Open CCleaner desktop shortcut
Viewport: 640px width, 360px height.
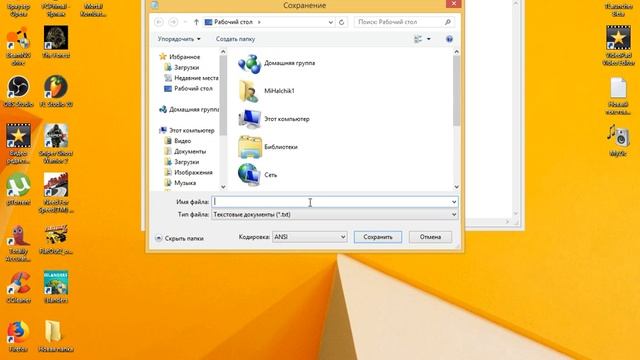tap(18, 287)
